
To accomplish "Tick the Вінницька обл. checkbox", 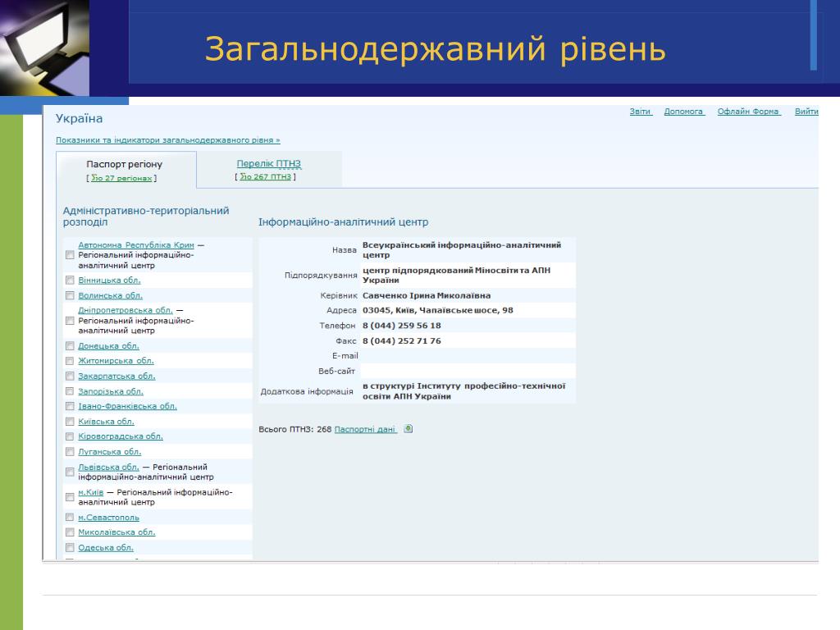I will point(70,281).
